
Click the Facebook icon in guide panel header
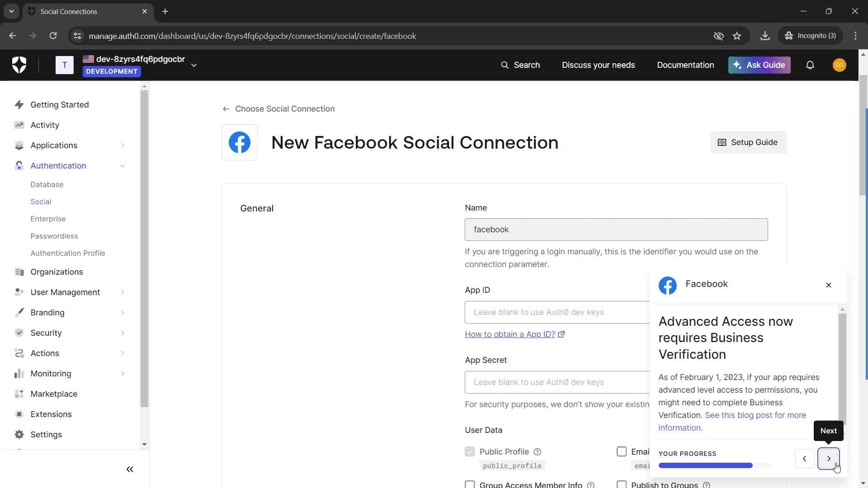pyautogui.click(x=668, y=286)
